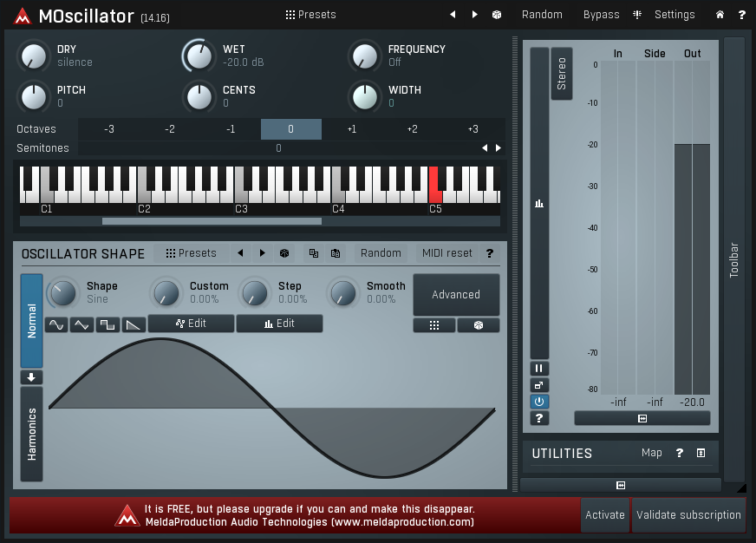This screenshot has height=543, width=756.
Task: Toggle the Stereo meter mode button
Action: click(562, 74)
